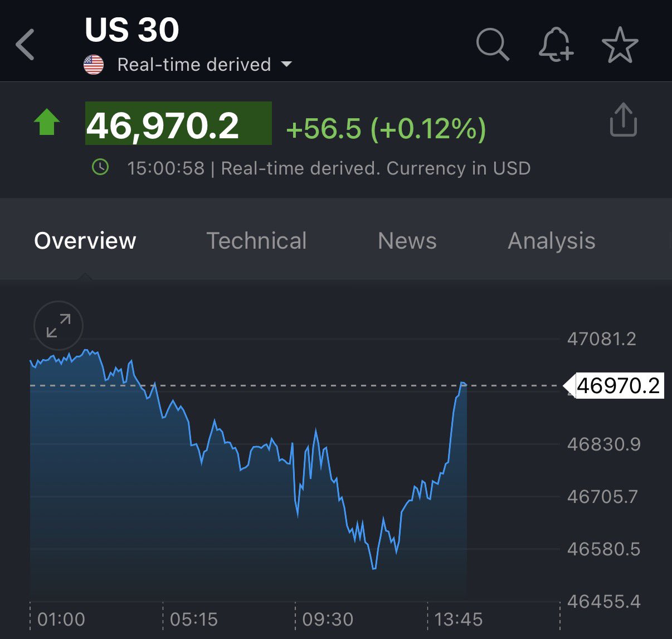
Task: Tap the +56.5 (+0.12%) change value
Action: (386, 128)
